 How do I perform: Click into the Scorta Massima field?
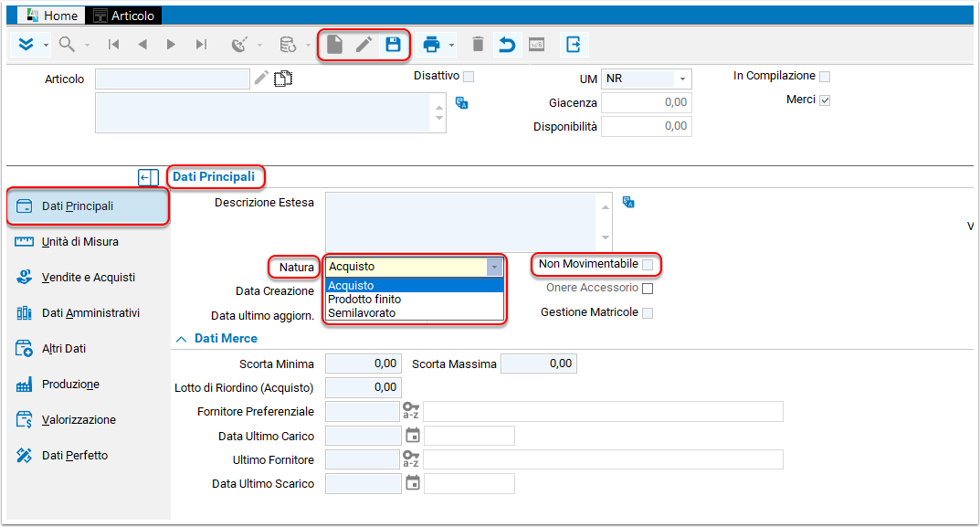click(539, 364)
